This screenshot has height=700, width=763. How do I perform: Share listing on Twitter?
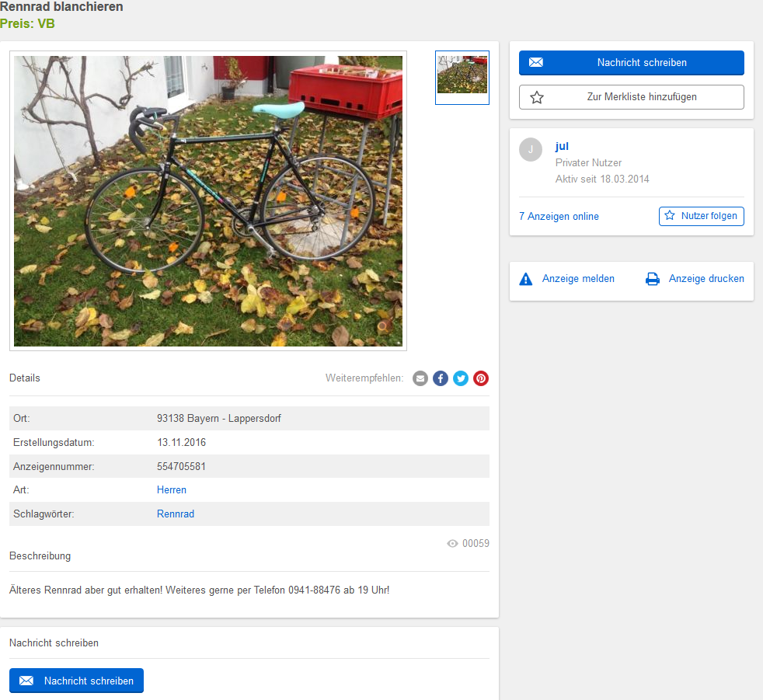(x=461, y=378)
